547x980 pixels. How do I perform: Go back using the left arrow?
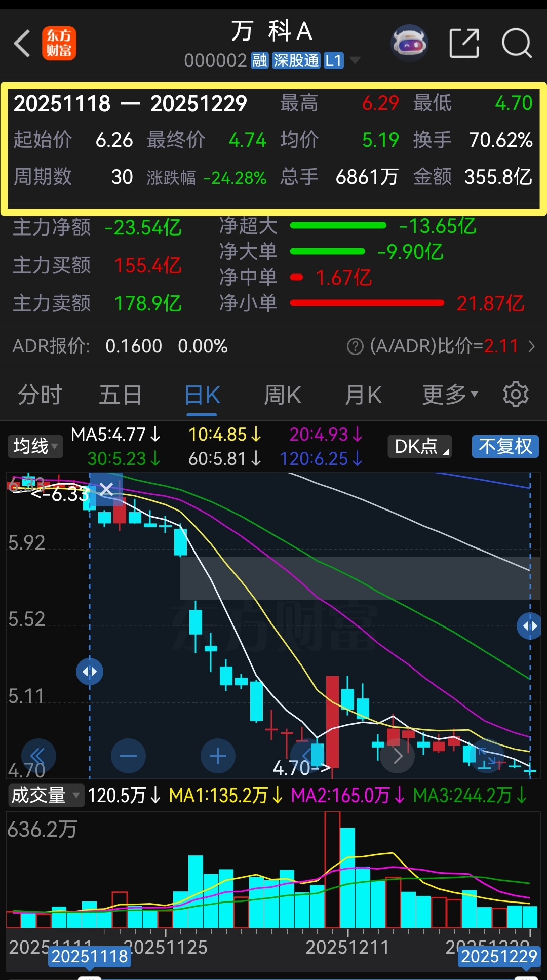pos(22,44)
